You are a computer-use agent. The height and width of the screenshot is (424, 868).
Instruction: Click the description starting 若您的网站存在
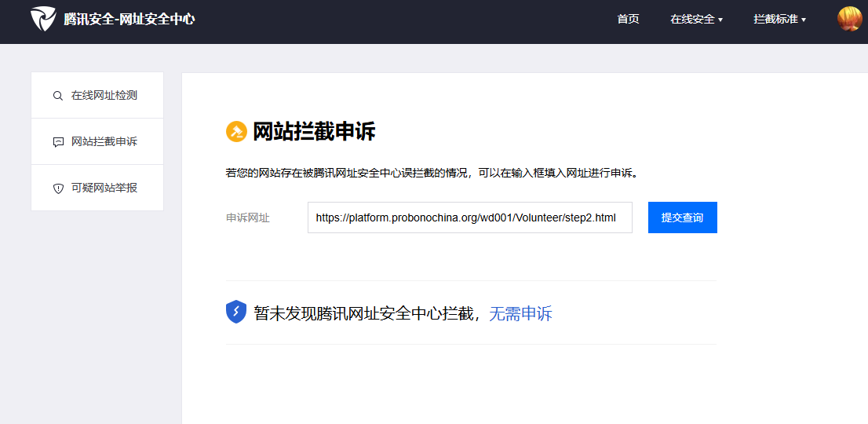(x=432, y=174)
